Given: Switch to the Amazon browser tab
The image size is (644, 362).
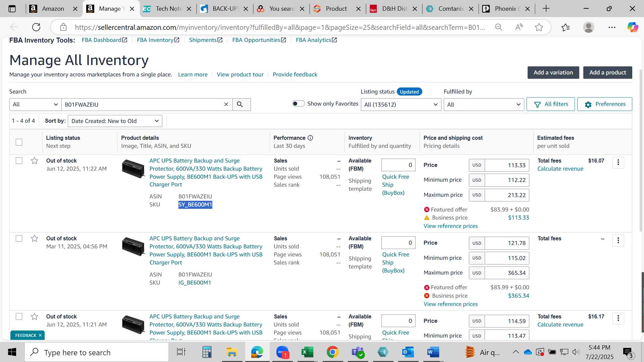Looking at the screenshot, I should click(x=54, y=9).
